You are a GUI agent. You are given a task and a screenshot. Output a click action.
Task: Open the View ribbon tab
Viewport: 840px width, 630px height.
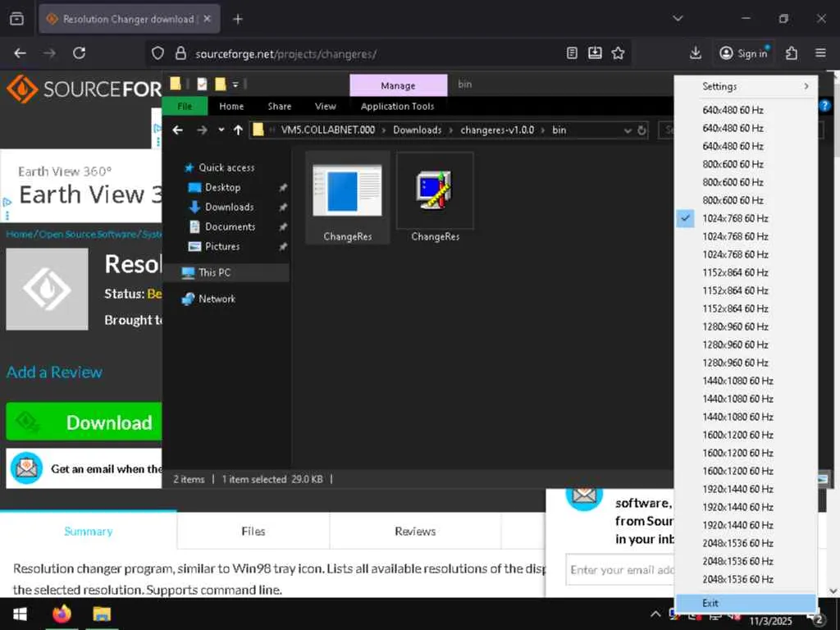pyautogui.click(x=325, y=106)
